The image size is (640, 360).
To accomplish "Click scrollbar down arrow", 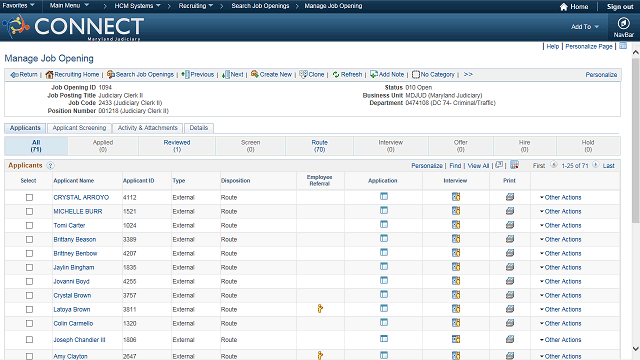I will (636, 349).
